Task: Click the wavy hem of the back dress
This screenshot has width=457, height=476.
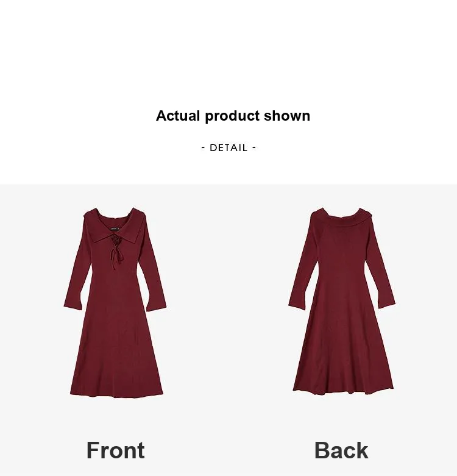Action: 343,391
